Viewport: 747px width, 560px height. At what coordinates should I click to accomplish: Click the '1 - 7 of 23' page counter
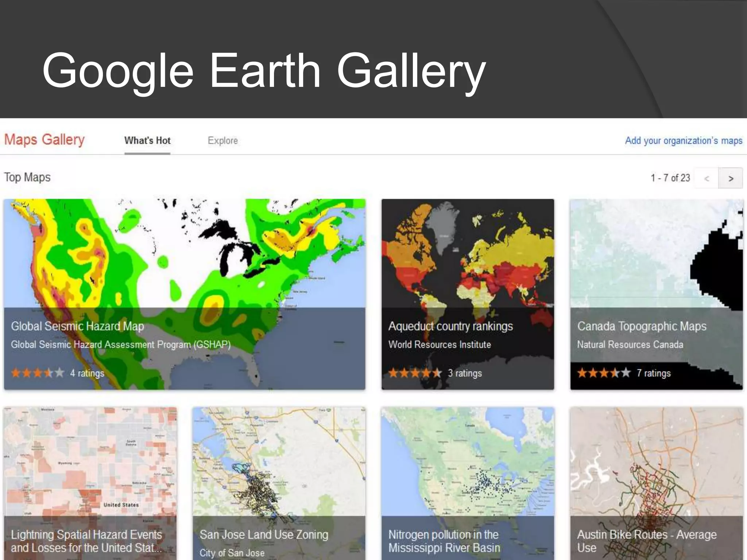pos(670,178)
